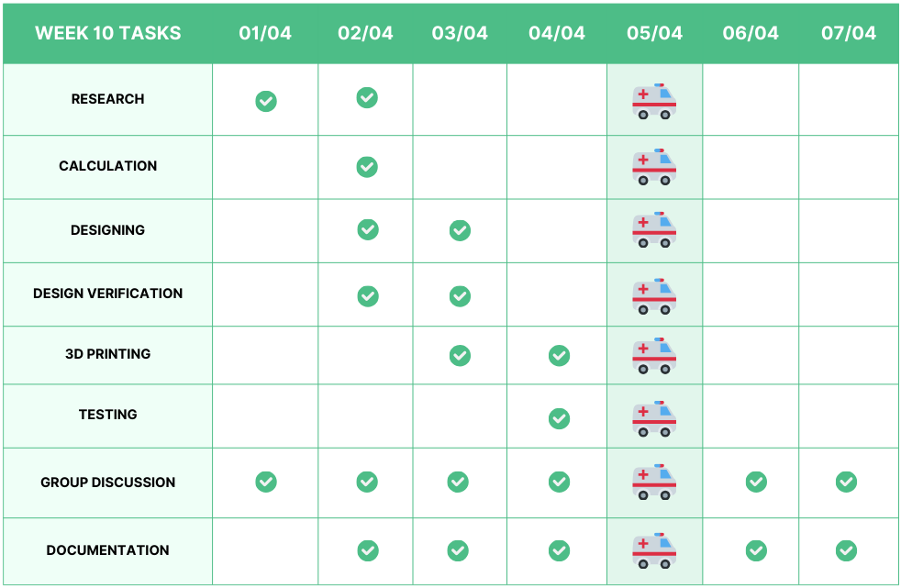Toggle Research checkmark under 01/04
901x588 pixels.
point(266,101)
